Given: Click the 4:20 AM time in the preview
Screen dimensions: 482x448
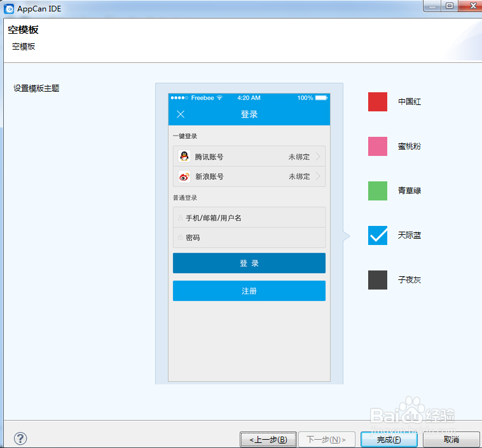Looking at the screenshot, I should pyautogui.click(x=249, y=98).
